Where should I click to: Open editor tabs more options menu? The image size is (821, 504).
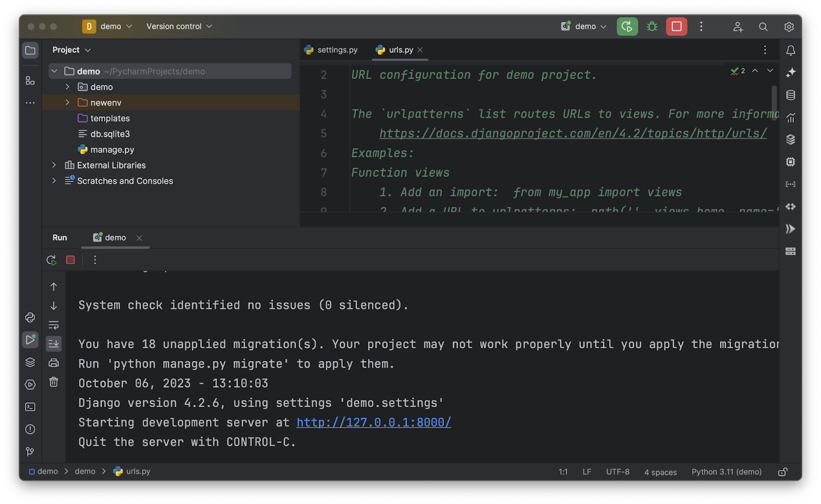pyautogui.click(x=765, y=50)
